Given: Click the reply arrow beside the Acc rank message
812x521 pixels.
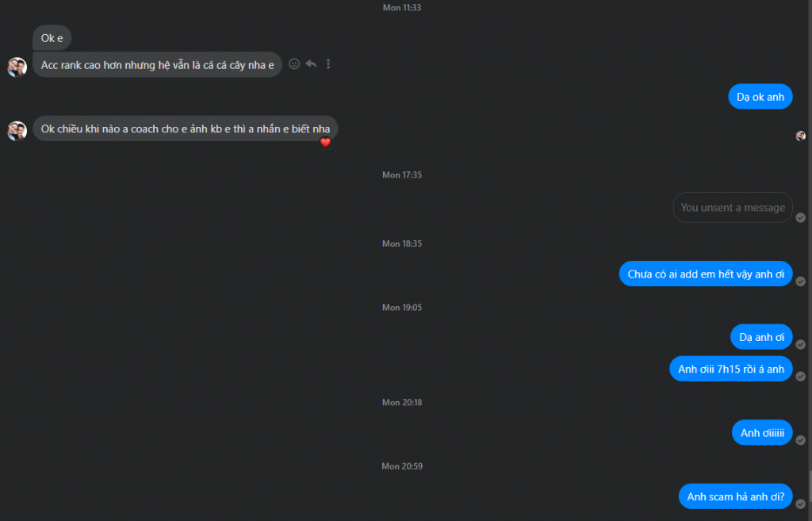Looking at the screenshot, I should tap(311, 63).
